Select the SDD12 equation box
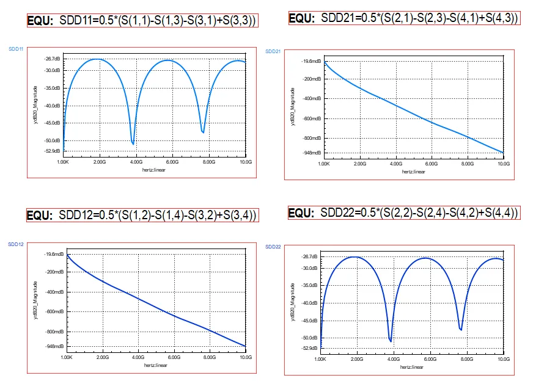The width and height of the screenshot is (533, 392). pyautogui.click(x=142, y=215)
